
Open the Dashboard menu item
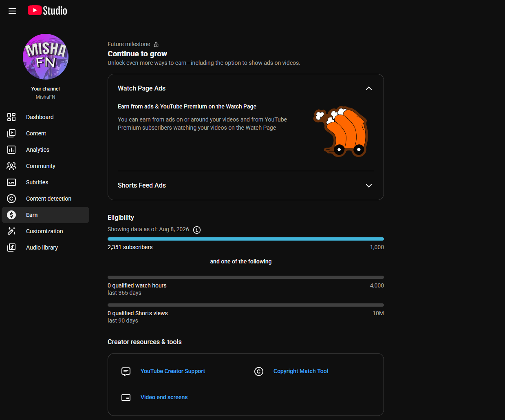coord(45,117)
